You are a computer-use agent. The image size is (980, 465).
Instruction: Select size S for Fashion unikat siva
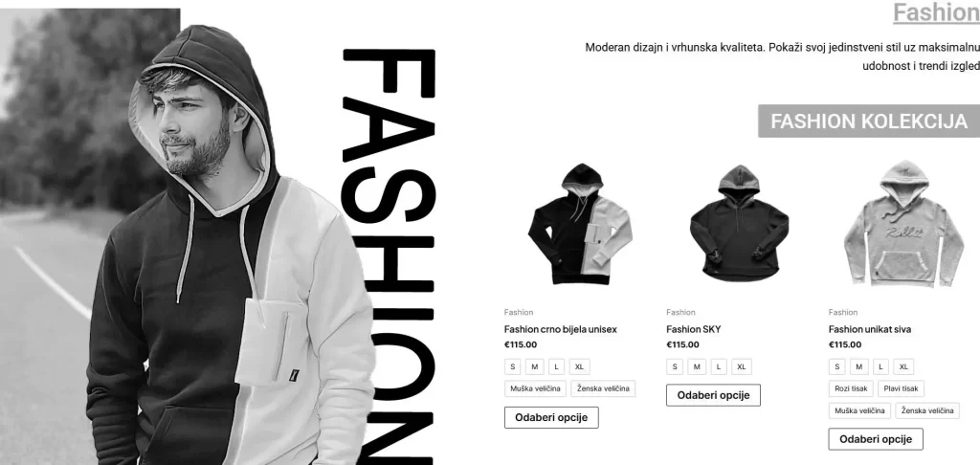click(836, 366)
